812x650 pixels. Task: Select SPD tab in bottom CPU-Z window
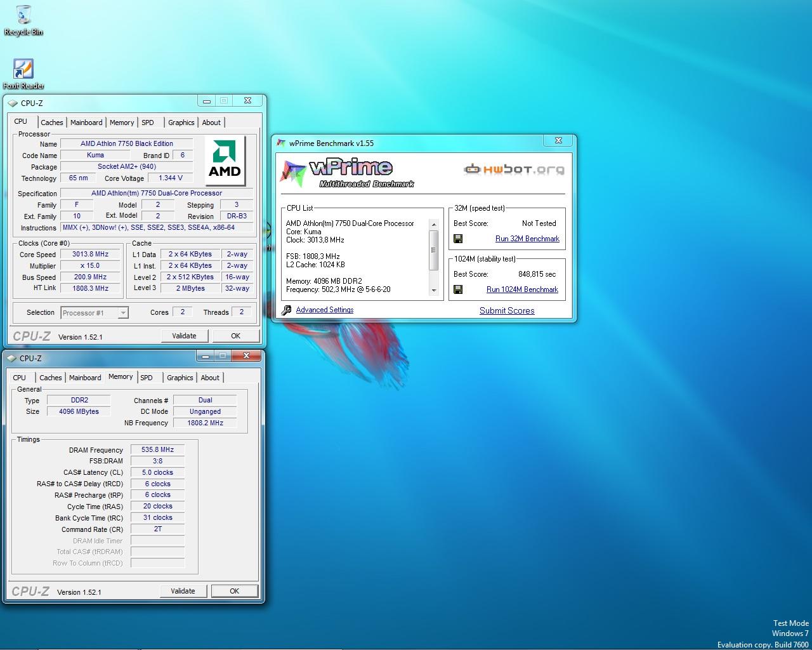[147, 378]
